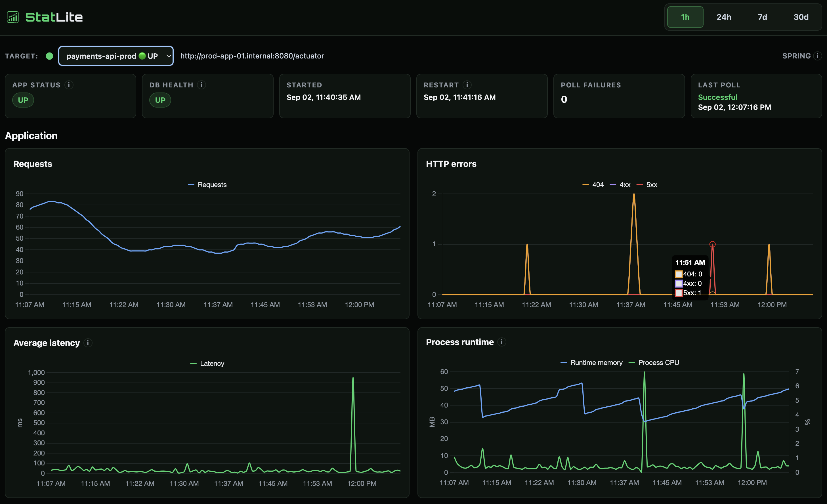This screenshot has height=504, width=827.
Task: Switch to the 7d time range
Action: [762, 17]
